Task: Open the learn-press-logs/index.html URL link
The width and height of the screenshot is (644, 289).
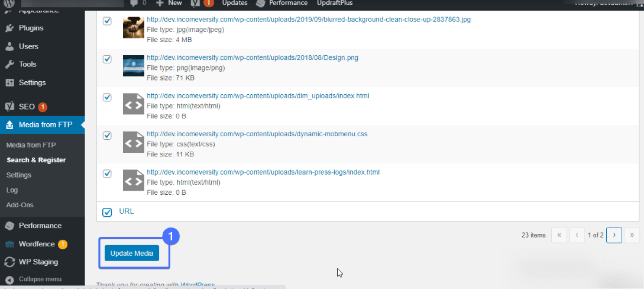Action: click(263, 172)
